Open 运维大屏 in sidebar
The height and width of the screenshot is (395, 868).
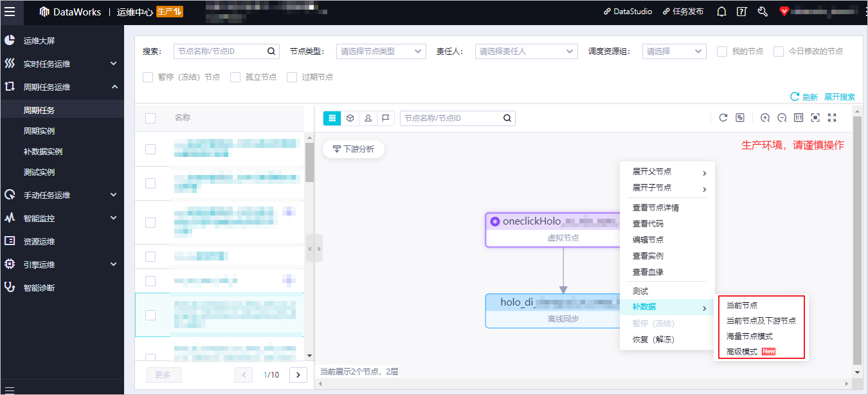pos(62,41)
